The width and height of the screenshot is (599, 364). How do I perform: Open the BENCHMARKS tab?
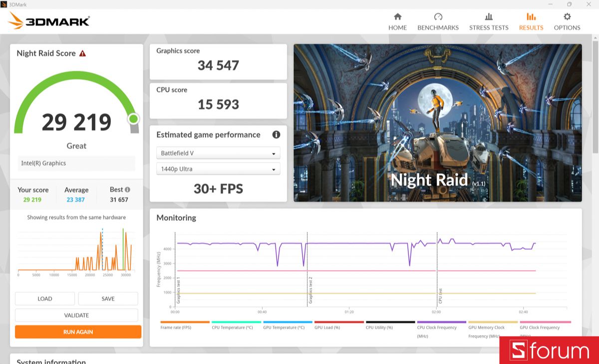[x=438, y=21]
